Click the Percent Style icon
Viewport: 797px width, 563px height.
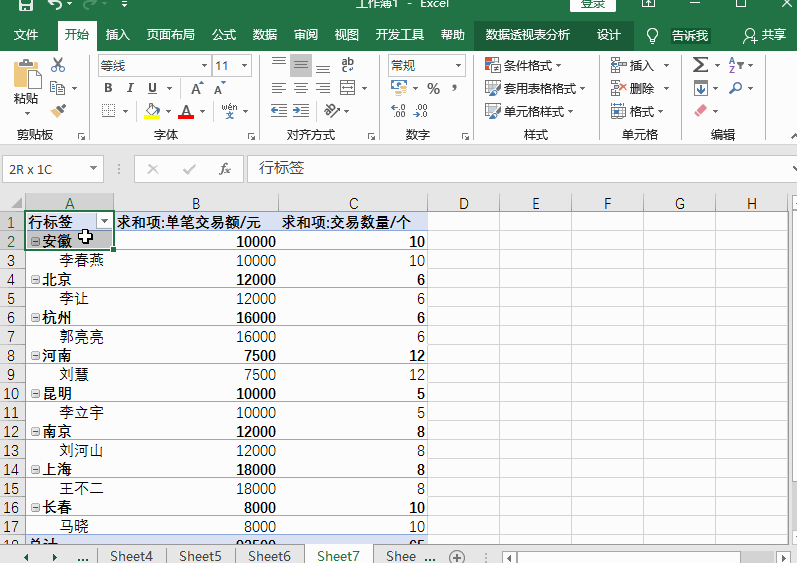coord(433,88)
